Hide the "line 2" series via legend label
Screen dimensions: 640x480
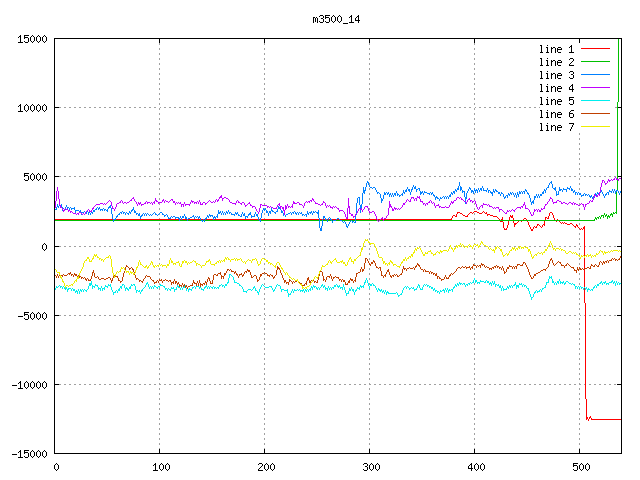[x=556, y=62]
